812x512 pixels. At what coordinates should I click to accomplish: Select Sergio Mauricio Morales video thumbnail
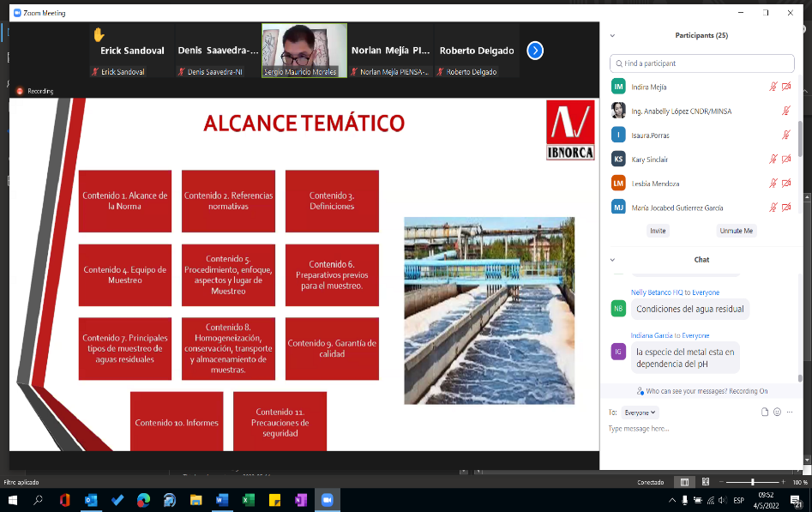304,51
